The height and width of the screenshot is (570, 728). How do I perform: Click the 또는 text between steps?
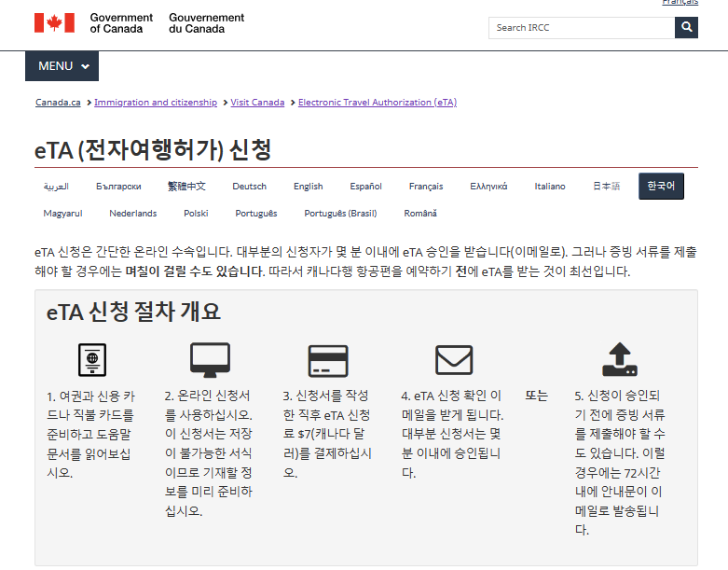tap(536, 396)
